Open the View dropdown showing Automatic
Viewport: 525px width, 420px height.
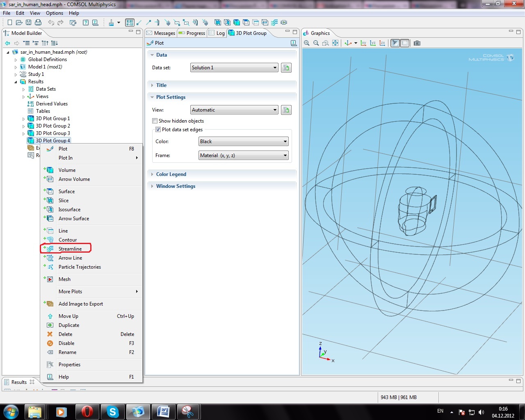pyautogui.click(x=235, y=110)
